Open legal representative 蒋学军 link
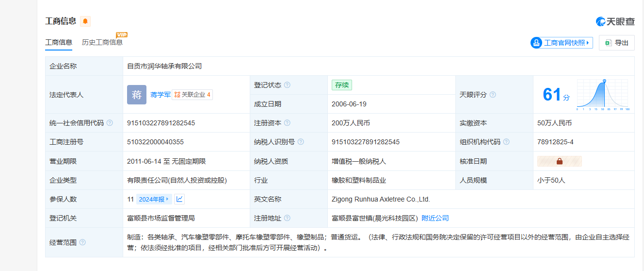The width and height of the screenshot is (644, 271). (160, 95)
